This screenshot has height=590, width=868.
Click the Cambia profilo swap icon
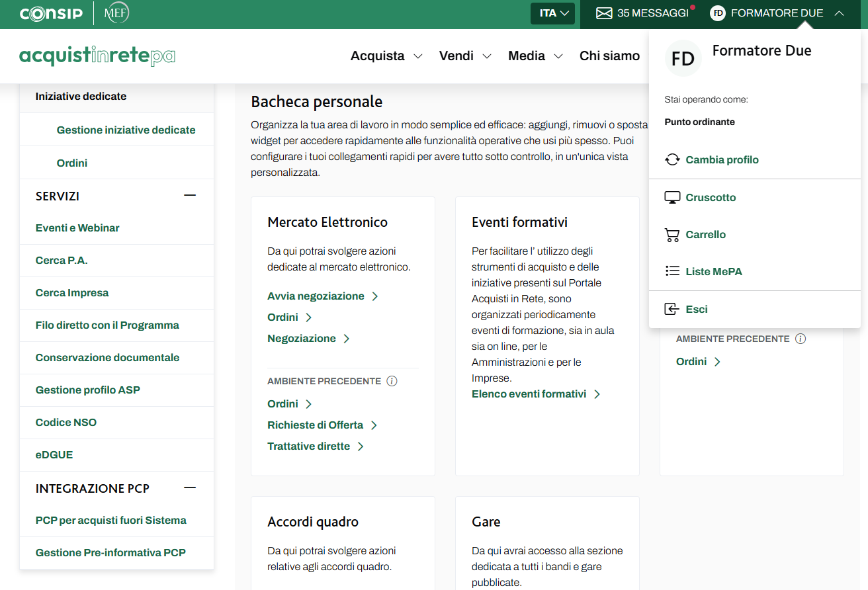point(672,160)
